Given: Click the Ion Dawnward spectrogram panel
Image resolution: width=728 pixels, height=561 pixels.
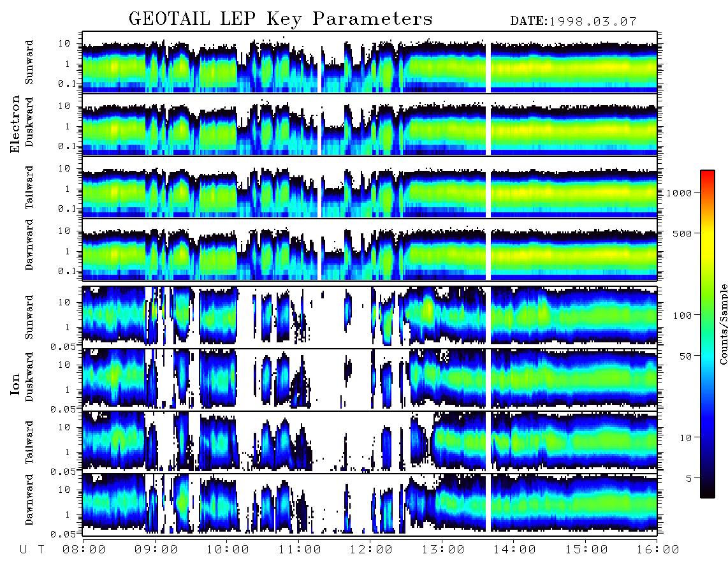Looking at the screenshot, I should tap(370, 504).
